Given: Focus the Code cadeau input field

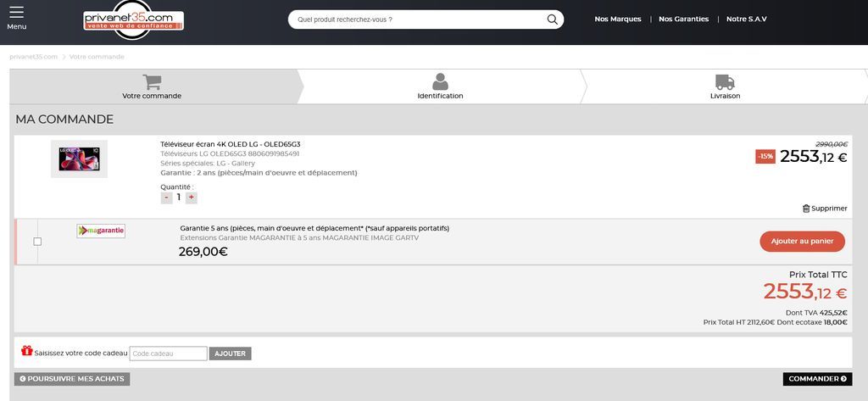Looking at the screenshot, I should click(x=169, y=354).
